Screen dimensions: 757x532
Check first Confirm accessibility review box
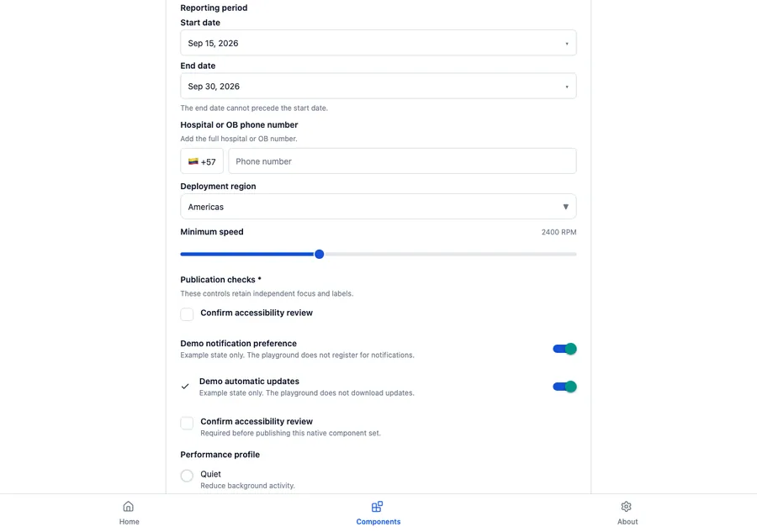(x=187, y=314)
